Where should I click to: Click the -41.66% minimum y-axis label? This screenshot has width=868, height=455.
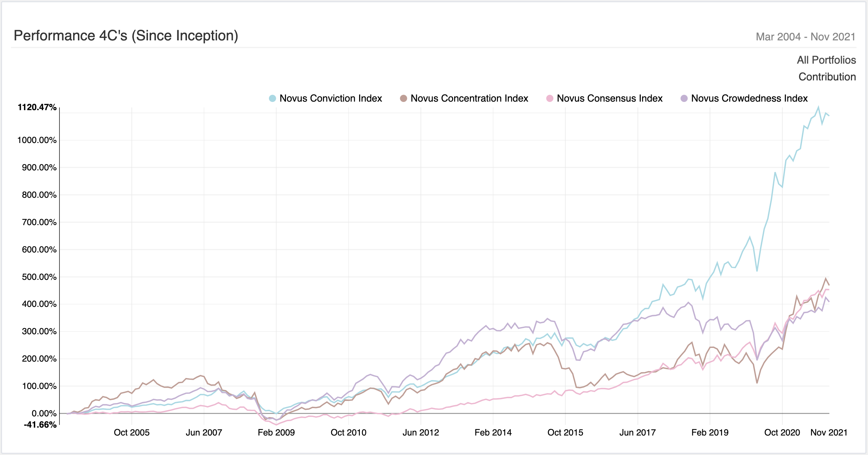tap(40, 425)
